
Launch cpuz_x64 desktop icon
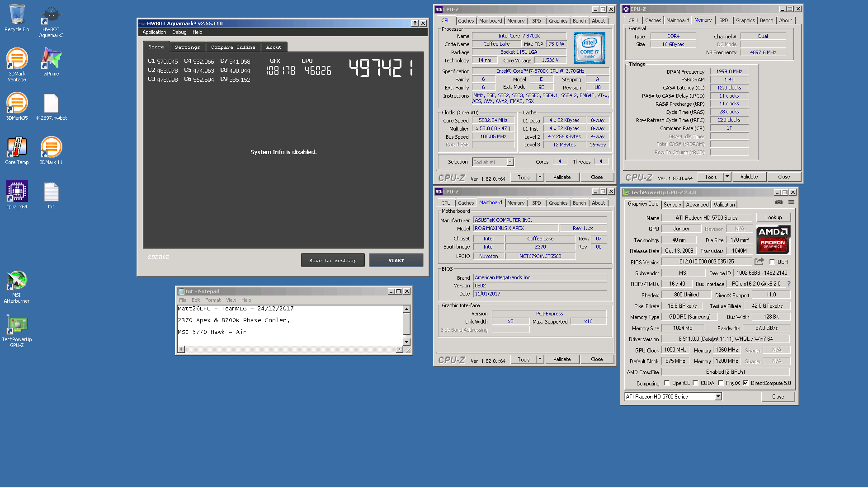pos(17,195)
